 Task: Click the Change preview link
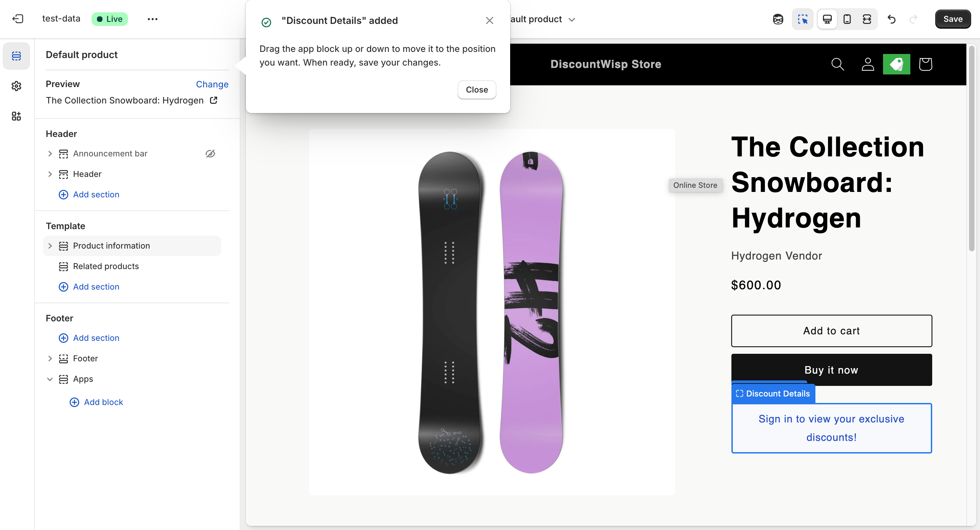pos(212,84)
